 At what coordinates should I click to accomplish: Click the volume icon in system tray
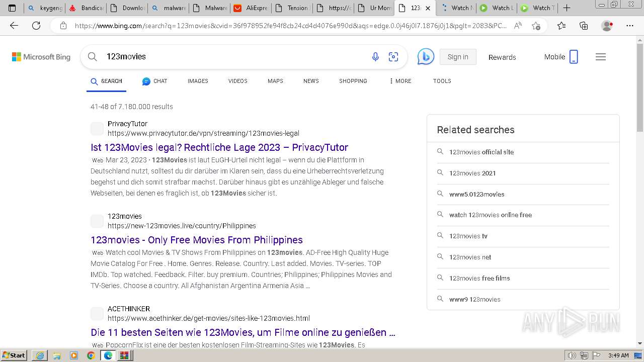[x=572, y=355]
